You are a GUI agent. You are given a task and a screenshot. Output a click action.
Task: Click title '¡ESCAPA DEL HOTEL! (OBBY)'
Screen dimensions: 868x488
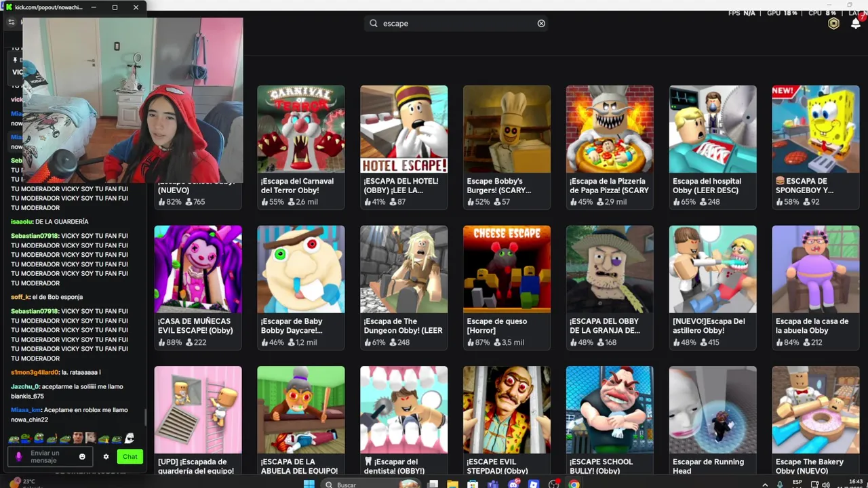(x=401, y=186)
